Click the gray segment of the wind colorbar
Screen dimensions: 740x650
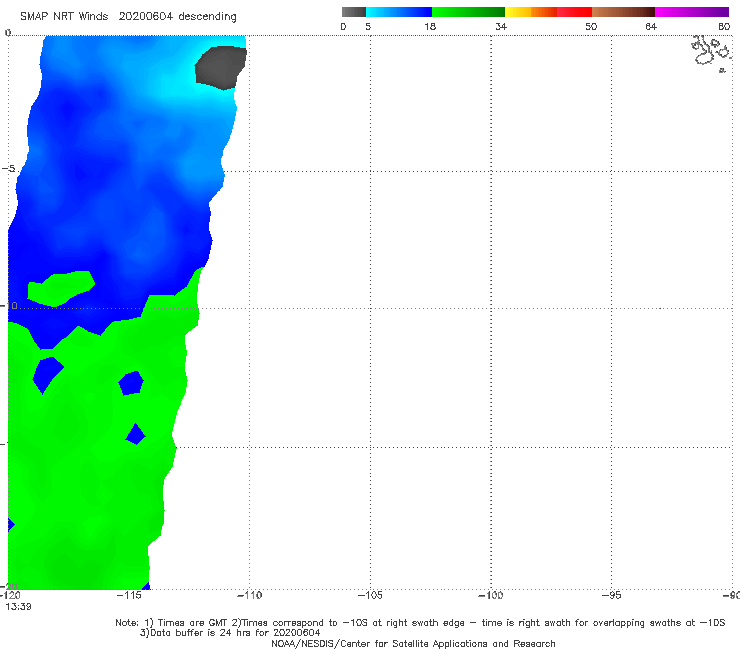(354, 12)
